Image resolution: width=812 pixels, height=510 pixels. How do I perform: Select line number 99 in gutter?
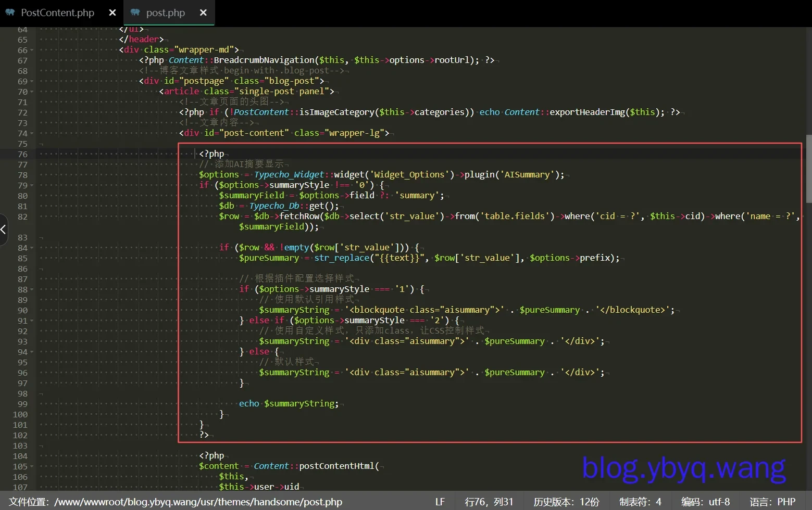tap(22, 404)
